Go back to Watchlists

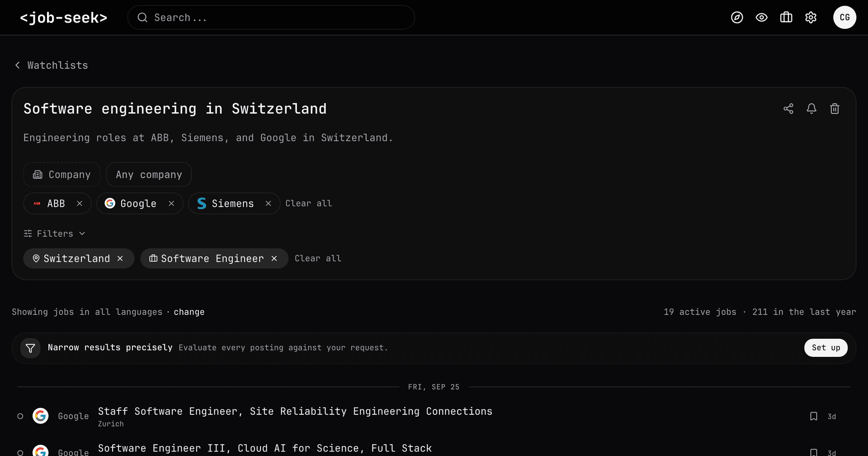tap(52, 65)
